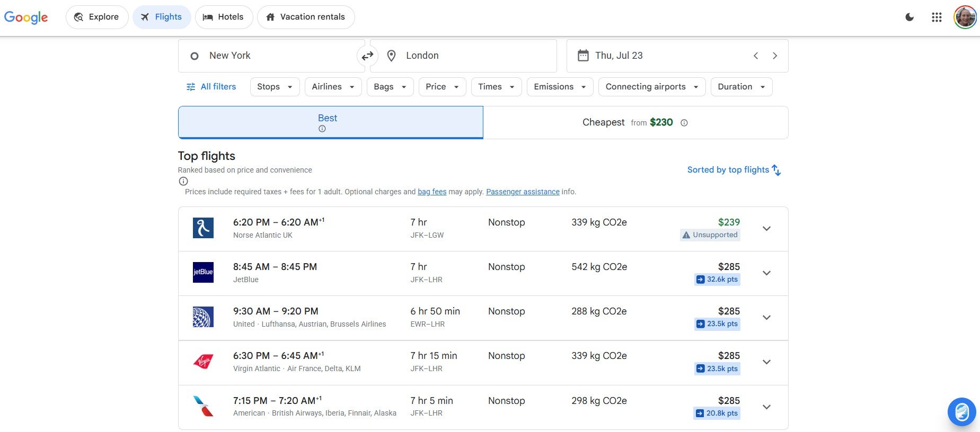Click 23.5k pts badge on United flight
The width and height of the screenshot is (980, 432).
pos(717,324)
